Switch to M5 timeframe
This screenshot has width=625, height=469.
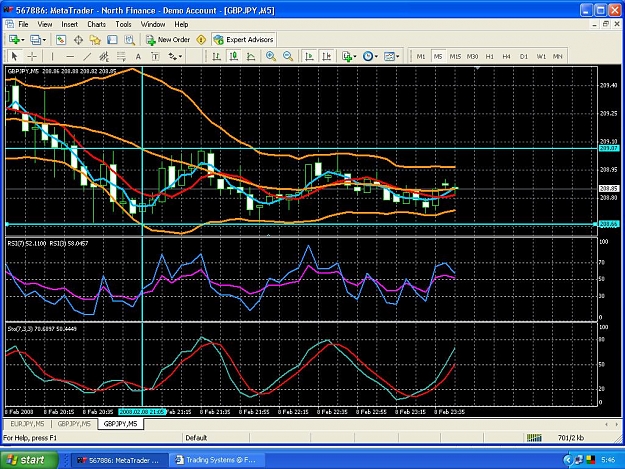click(438, 57)
